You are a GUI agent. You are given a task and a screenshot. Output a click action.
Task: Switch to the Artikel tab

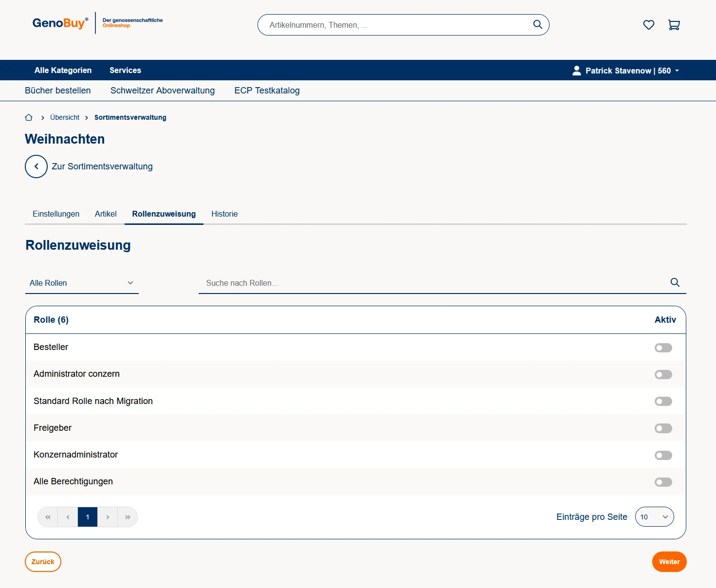click(106, 214)
